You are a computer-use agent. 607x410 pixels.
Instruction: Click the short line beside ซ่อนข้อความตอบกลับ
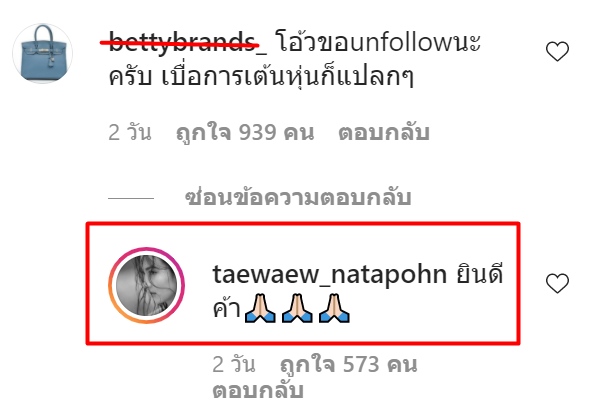coord(131,198)
